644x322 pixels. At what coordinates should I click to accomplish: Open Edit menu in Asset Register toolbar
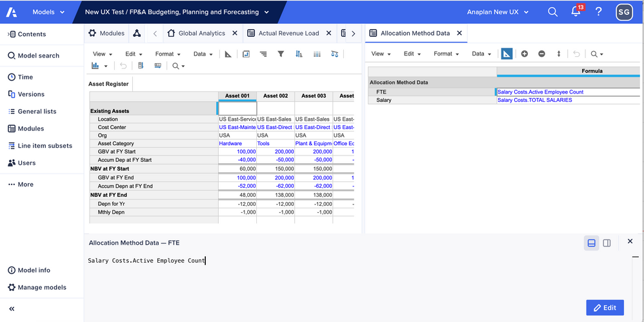pyautogui.click(x=134, y=54)
